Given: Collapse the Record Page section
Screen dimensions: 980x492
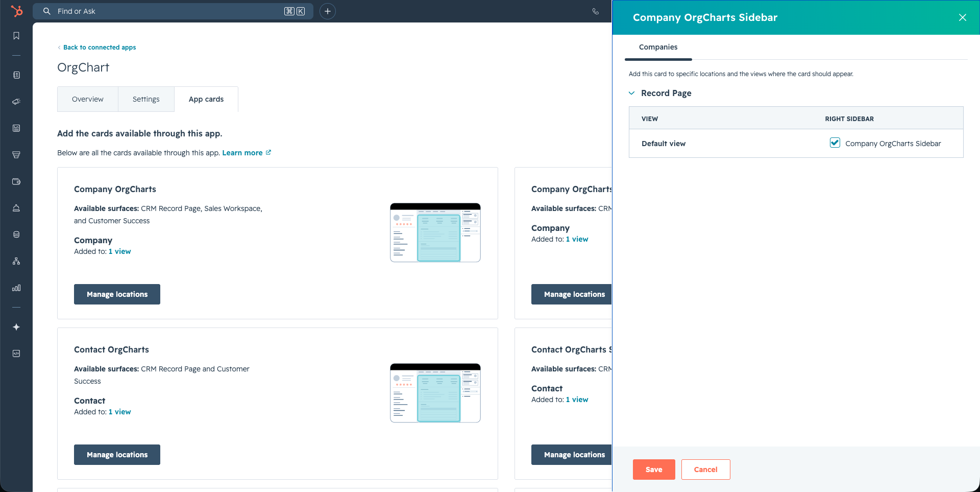Looking at the screenshot, I should tap(632, 93).
